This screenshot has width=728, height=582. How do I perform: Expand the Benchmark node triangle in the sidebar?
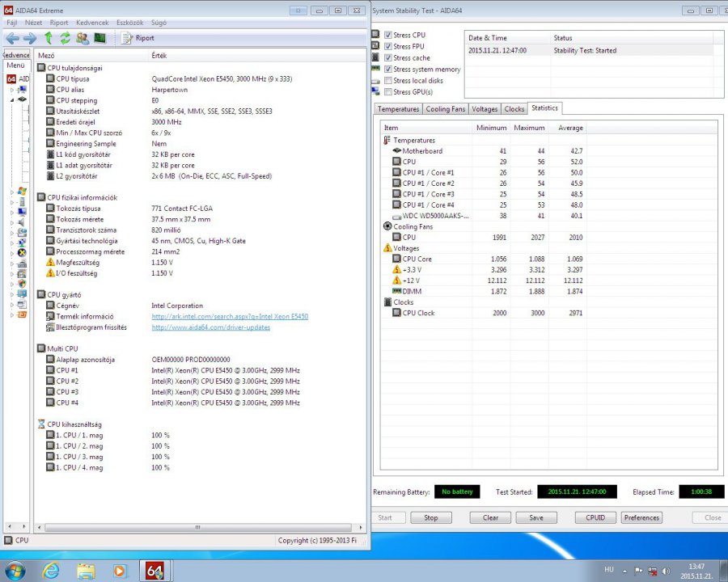click(12, 314)
